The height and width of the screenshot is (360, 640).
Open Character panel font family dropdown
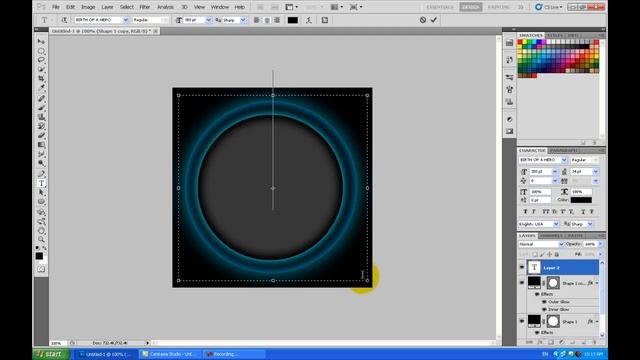(564, 160)
